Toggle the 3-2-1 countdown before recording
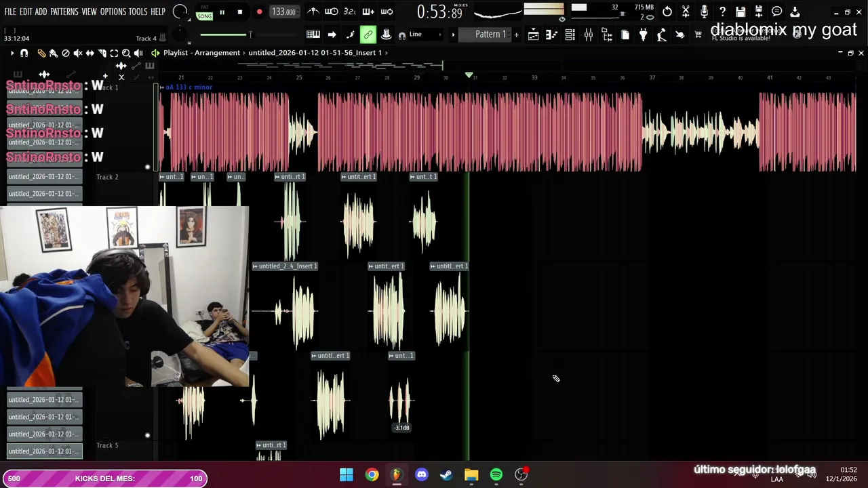This screenshot has width=868, height=488. [350, 12]
